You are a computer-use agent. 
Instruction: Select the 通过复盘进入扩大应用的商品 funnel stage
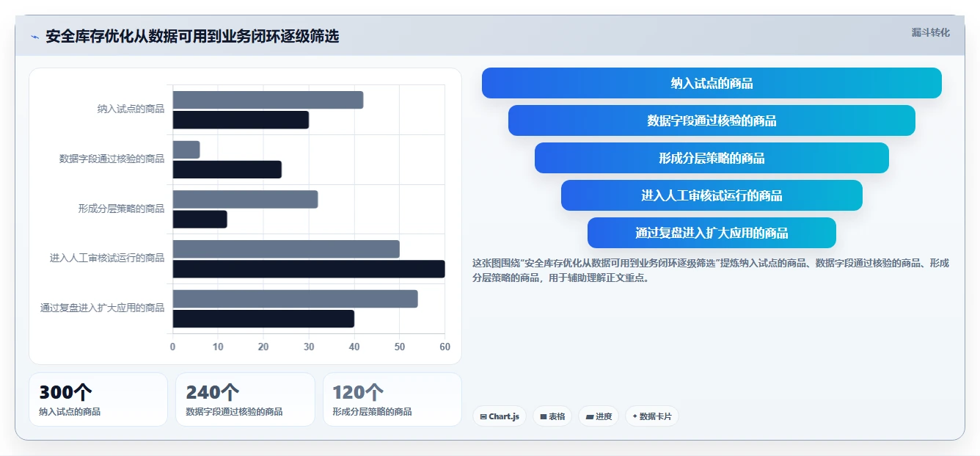[x=712, y=233]
